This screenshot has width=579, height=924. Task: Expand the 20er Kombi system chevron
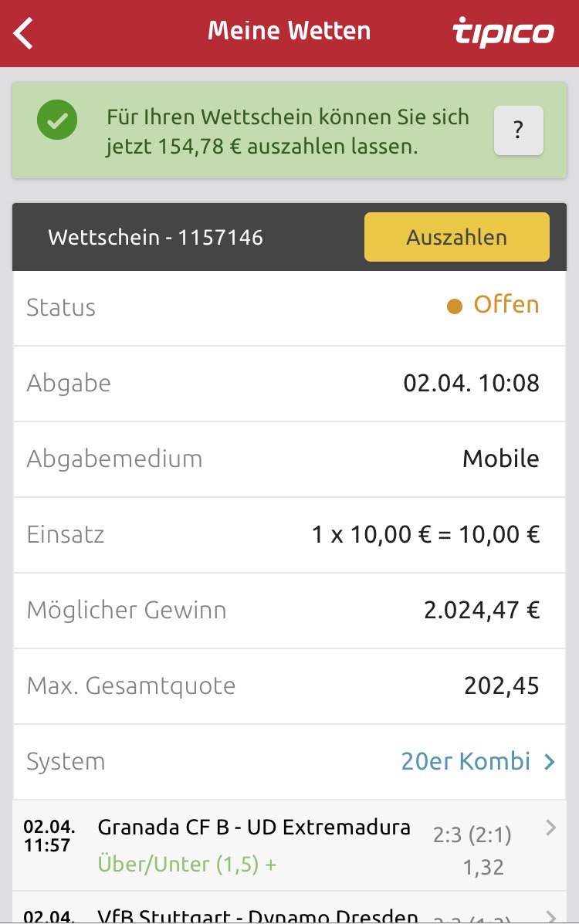click(x=550, y=762)
